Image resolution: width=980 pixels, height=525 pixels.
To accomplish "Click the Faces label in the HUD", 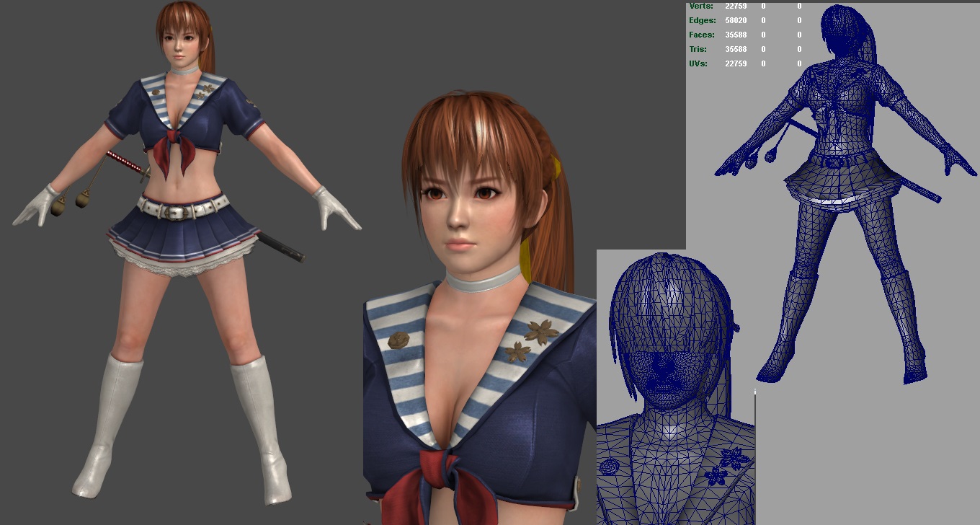I will tap(702, 35).
